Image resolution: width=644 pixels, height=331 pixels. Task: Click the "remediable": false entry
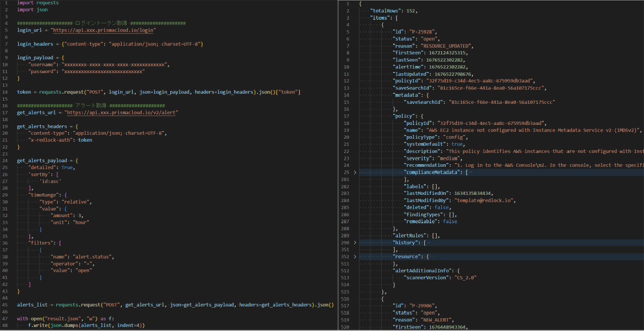[430, 221]
